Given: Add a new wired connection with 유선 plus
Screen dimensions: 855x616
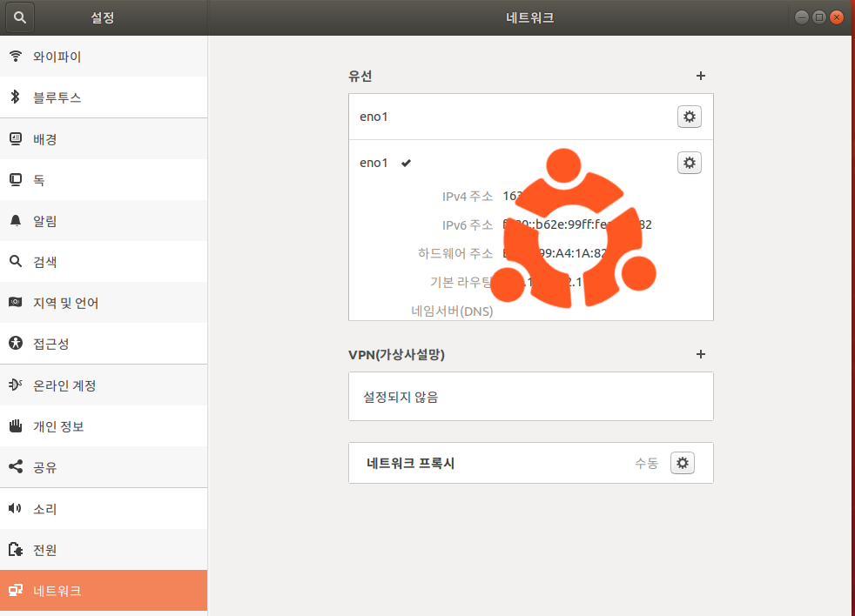Looking at the screenshot, I should 701,76.
